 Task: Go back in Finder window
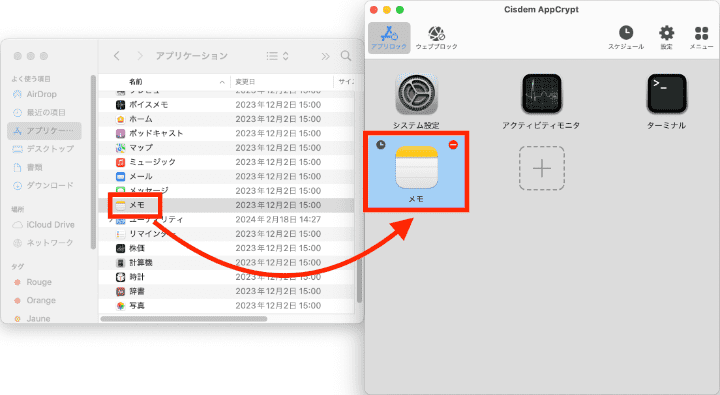tap(117, 56)
